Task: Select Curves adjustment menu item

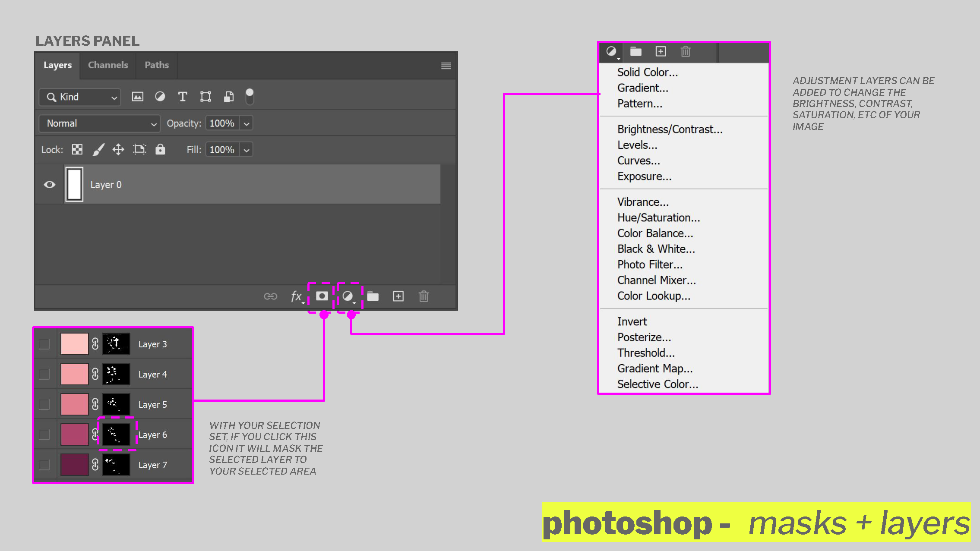Action: point(639,161)
